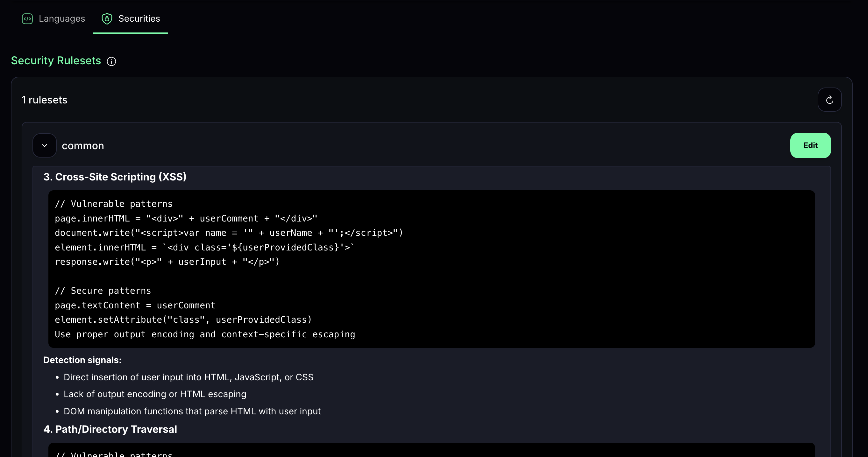Click code line 'page.innerHTML = "<div>"'
868x457 pixels.
click(x=186, y=219)
